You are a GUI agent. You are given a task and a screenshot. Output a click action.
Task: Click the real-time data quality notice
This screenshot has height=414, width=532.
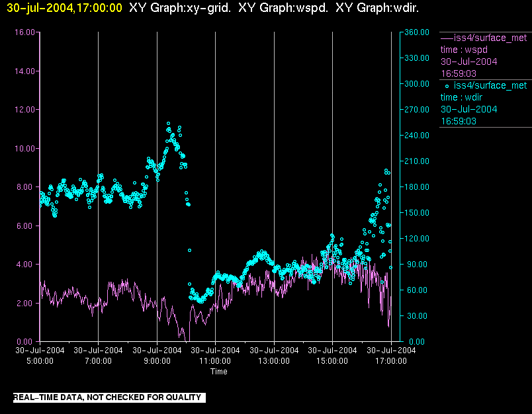pyautogui.click(x=109, y=397)
